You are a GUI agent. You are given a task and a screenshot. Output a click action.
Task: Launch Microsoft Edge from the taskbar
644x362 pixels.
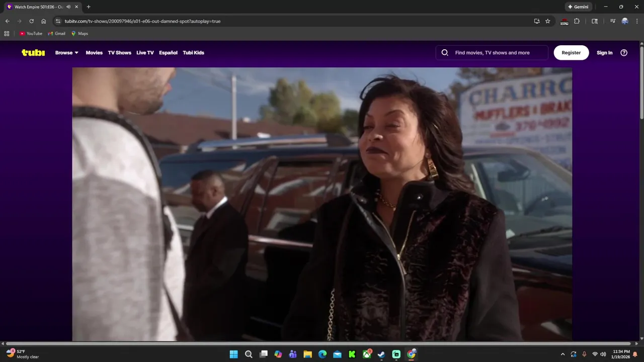(x=323, y=354)
